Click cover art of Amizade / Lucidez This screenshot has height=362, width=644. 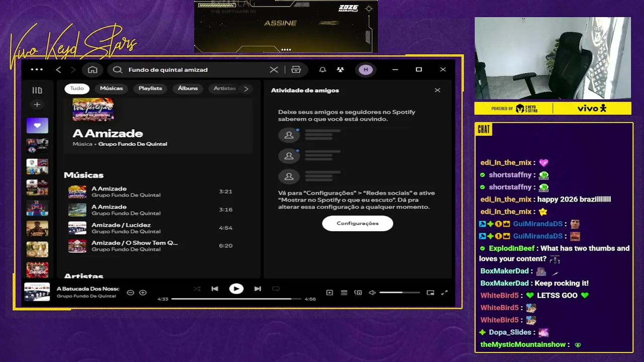click(x=77, y=228)
